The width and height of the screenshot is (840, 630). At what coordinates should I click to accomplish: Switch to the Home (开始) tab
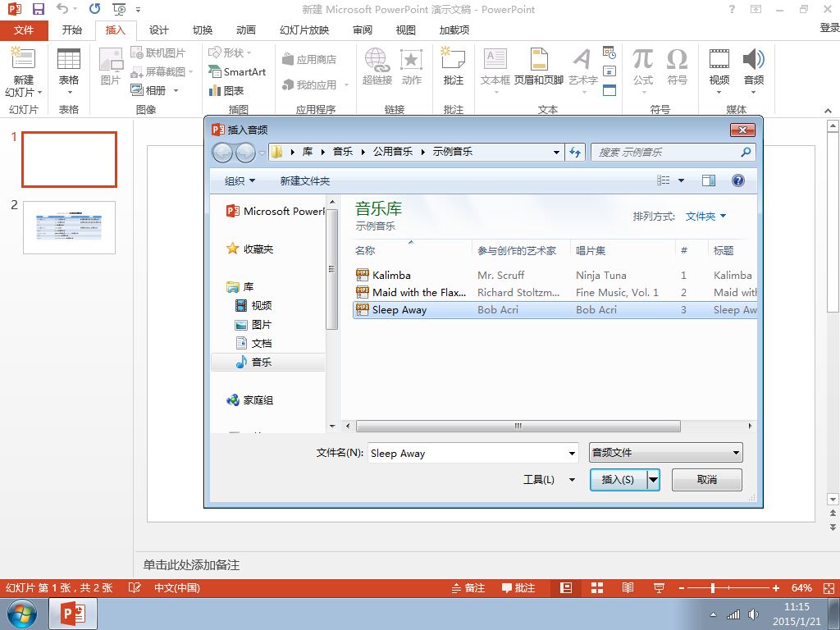point(72,30)
